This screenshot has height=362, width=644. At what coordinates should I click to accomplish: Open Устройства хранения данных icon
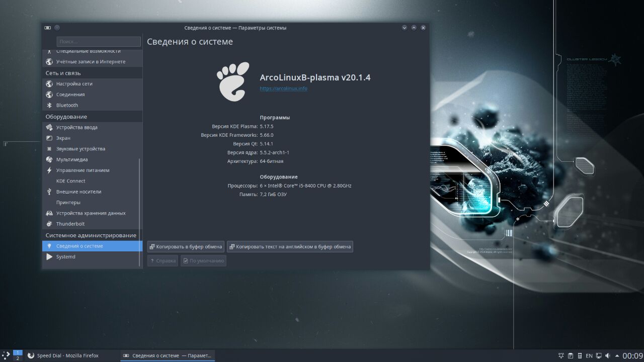(49, 213)
